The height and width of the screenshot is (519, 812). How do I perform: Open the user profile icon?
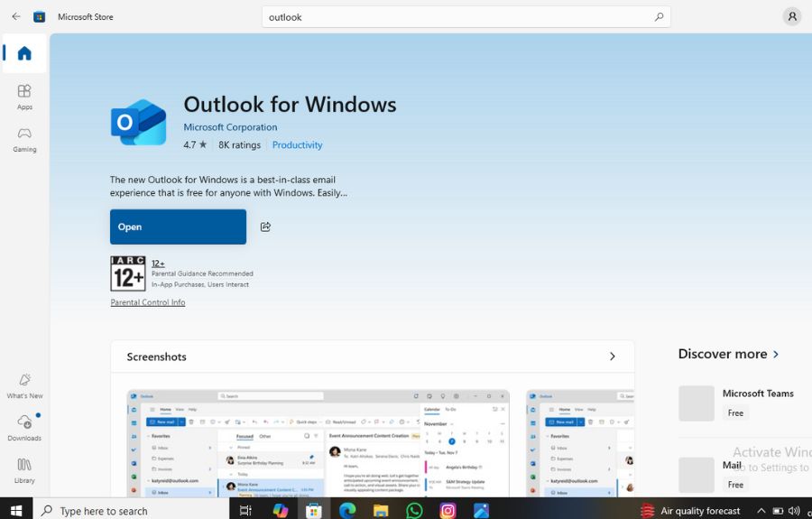tap(792, 16)
